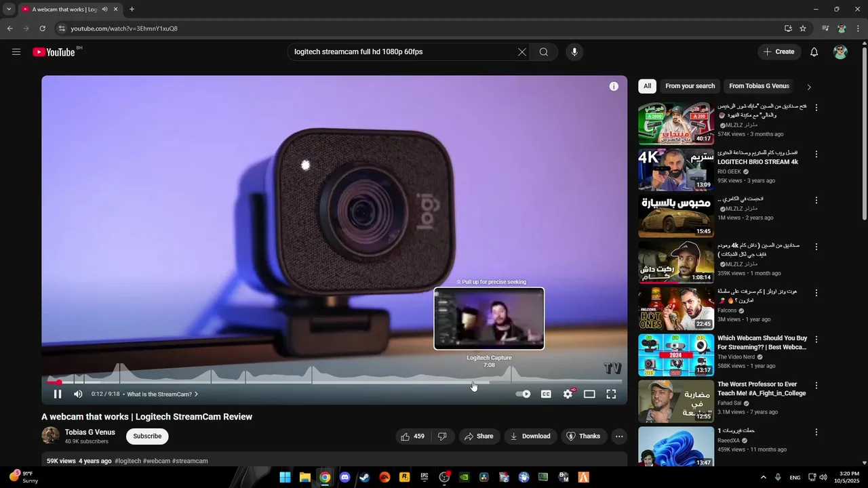The width and height of the screenshot is (868, 488).
Task: Mute the video player volume
Action: [x=78, y=394]
